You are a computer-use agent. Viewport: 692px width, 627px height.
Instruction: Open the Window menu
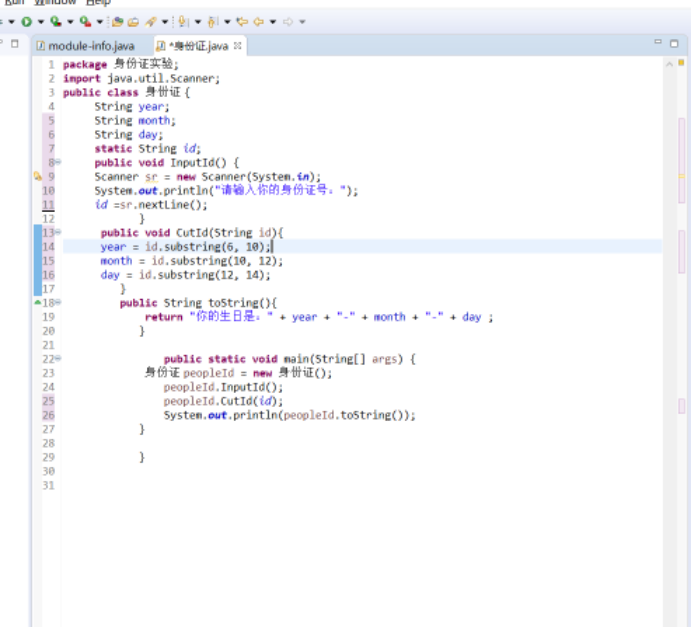55,2
